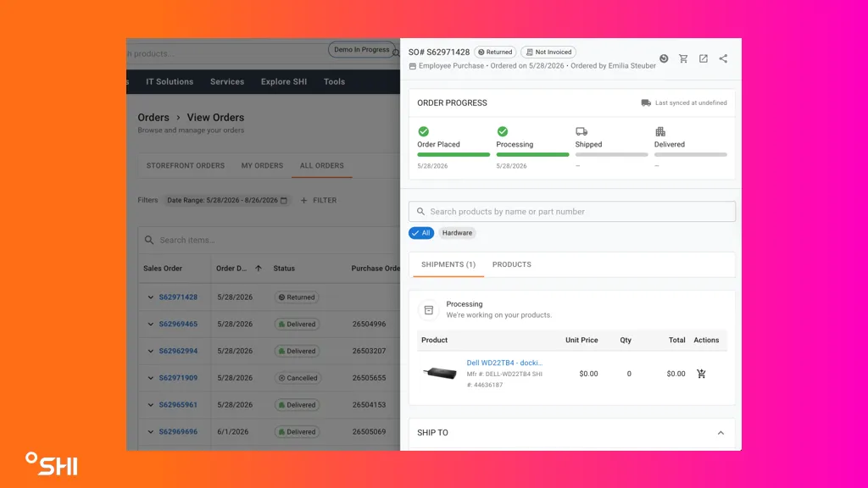The height and width of the screenshot is (488, 868).
Task: Click the Delivered progress bar
Action: pos(690,155)
